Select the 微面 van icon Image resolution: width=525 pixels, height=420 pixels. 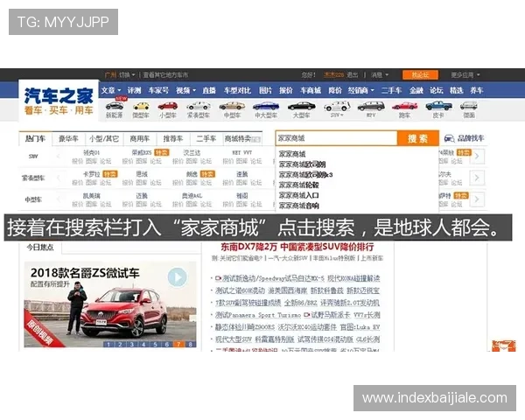point(468,106)
